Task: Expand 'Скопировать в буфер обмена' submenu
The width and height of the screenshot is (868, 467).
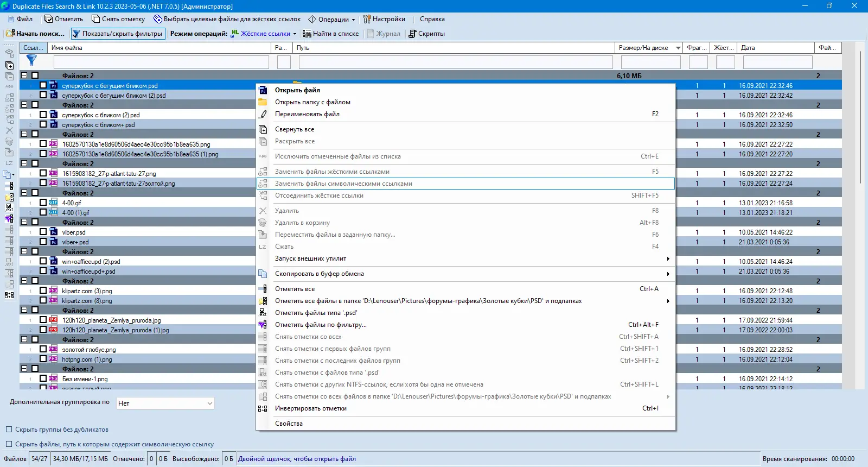Action: 465,274
